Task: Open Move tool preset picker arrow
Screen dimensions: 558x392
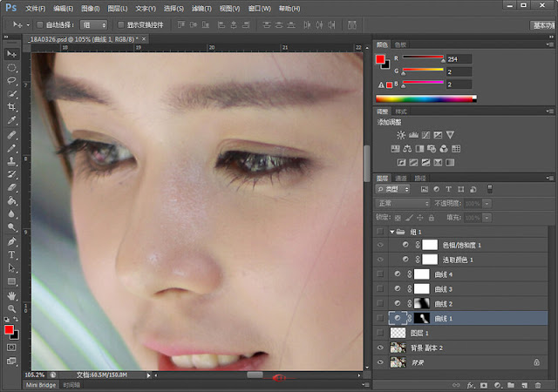Action: click(28, 25)
